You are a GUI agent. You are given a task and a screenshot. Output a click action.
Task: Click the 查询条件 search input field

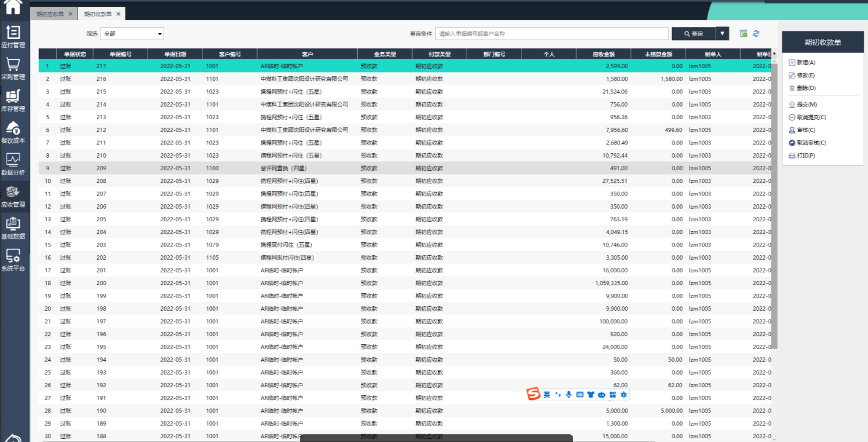click(551, 34)
